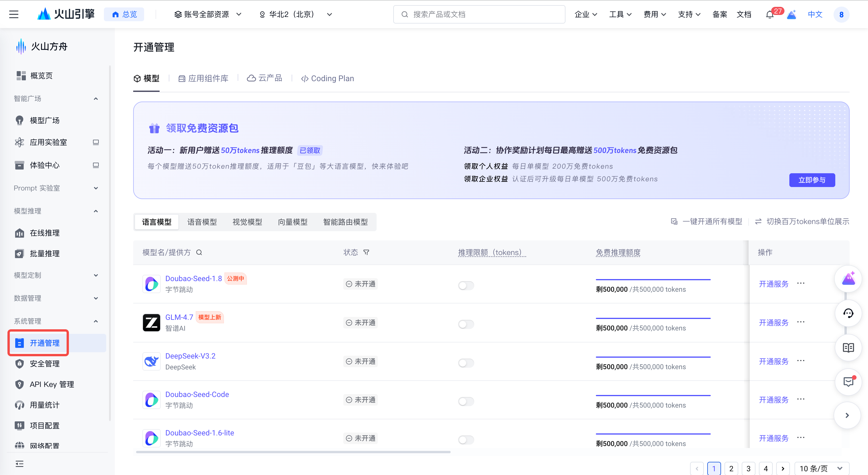Open the 10 条/页 page size dropdown
The width and height of the screenshot is (868, 475).
click(x=821, y=469)
